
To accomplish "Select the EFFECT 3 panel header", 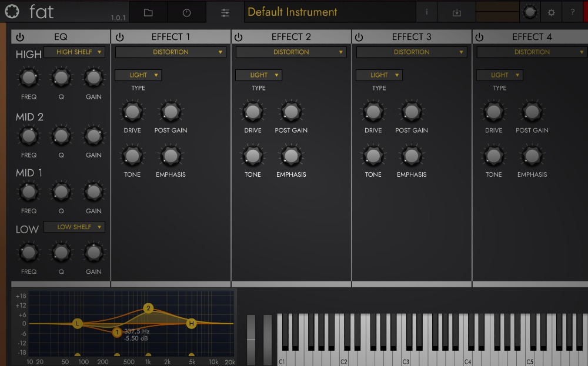I will (411, 36).
